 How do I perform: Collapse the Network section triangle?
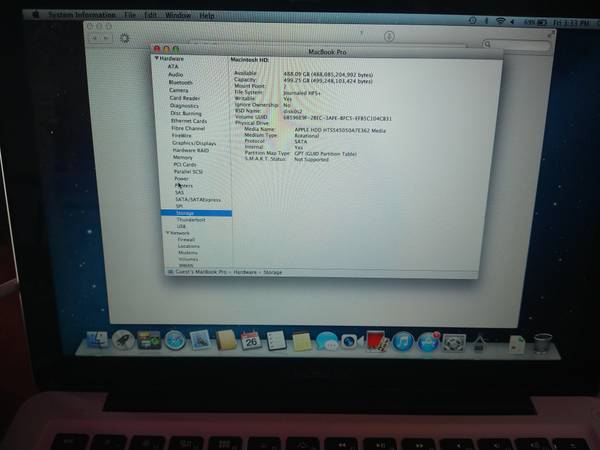point(166,233)
